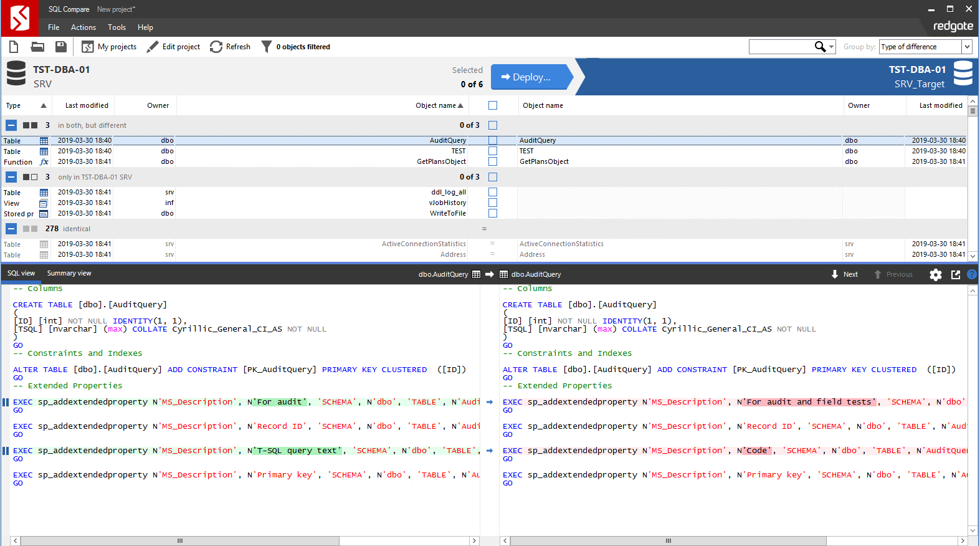Screen dimensions: 980x546
Task: Check the 'in both, but different' group checkbox
Action: click(x=493, y=125)
